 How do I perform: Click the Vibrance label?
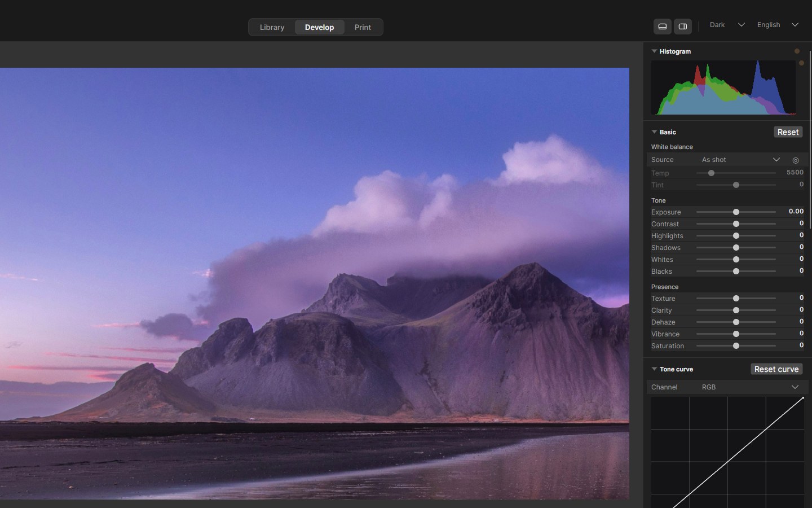[665, 334]
